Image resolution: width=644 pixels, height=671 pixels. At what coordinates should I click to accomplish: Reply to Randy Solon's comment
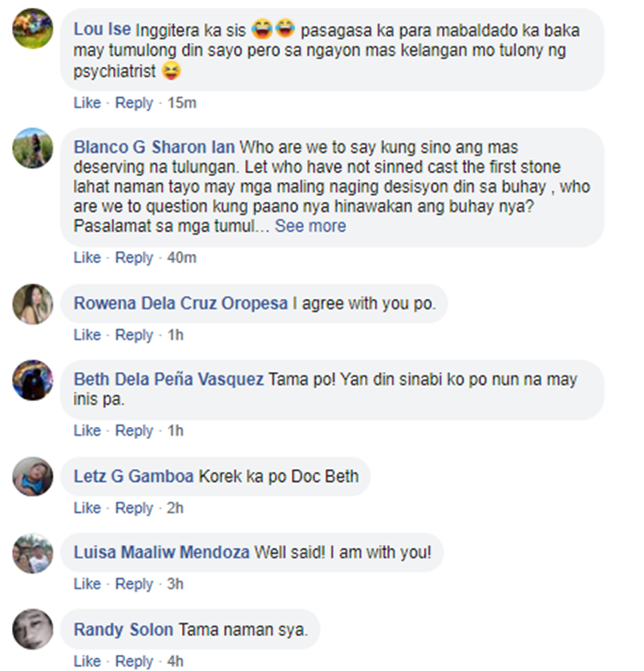134,662
